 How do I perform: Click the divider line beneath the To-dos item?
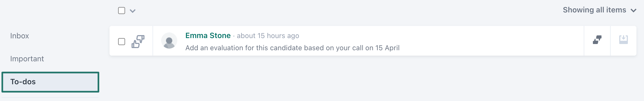(50, 97)
